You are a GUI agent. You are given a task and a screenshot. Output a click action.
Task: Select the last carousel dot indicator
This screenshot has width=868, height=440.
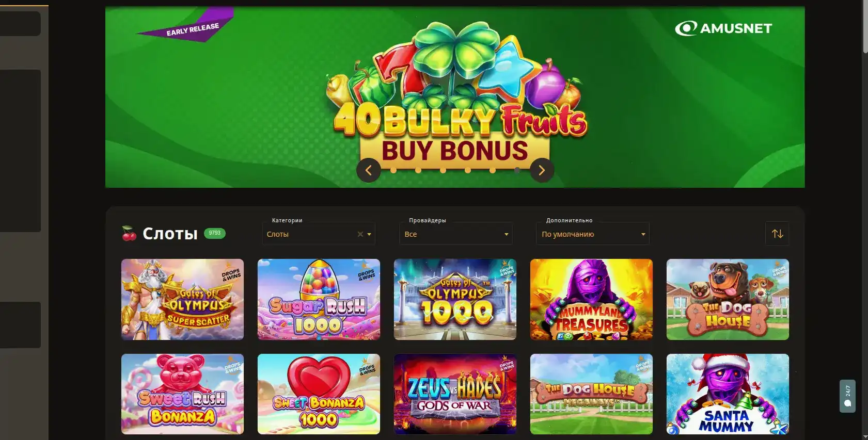click(x=517, y=170)
